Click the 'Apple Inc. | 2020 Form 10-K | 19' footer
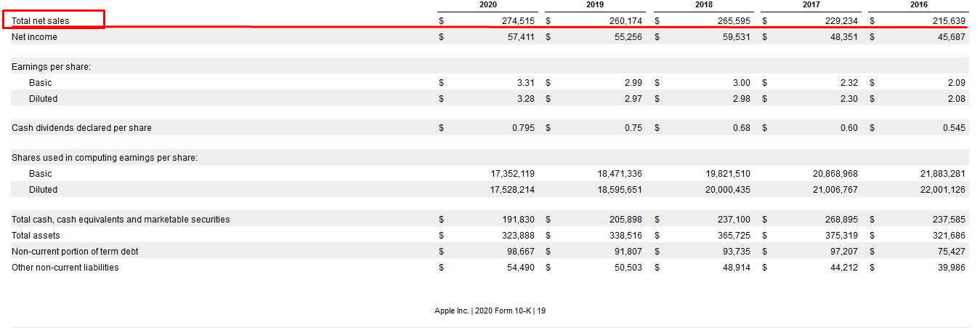 (x=490, y=311)
